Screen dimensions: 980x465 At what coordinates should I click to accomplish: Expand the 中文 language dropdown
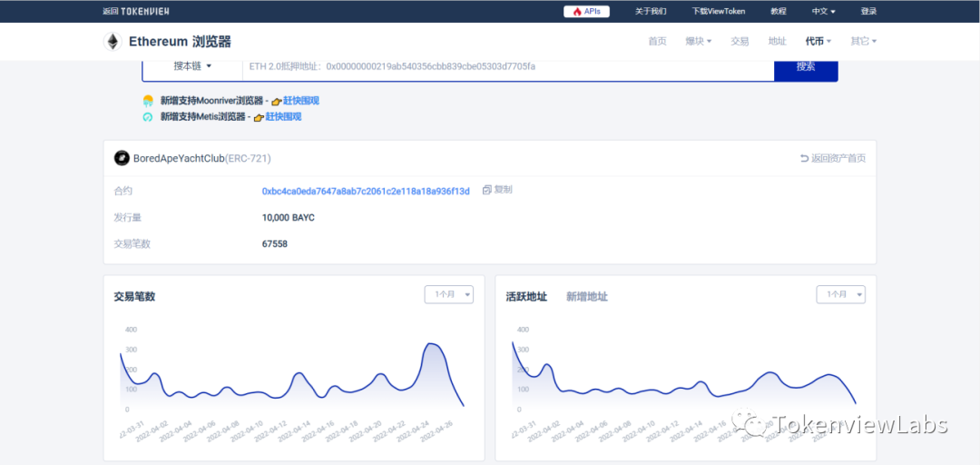point(823,11)
